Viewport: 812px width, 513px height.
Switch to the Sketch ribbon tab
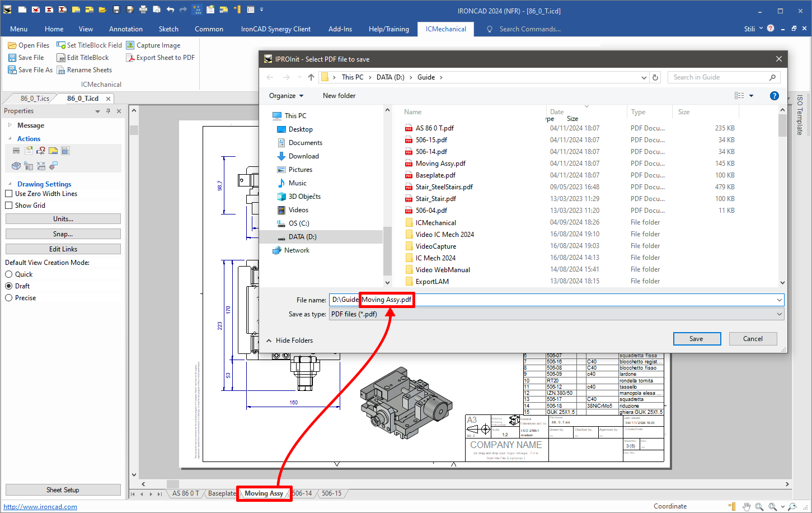pyautogui.click(x=168, y=29)
